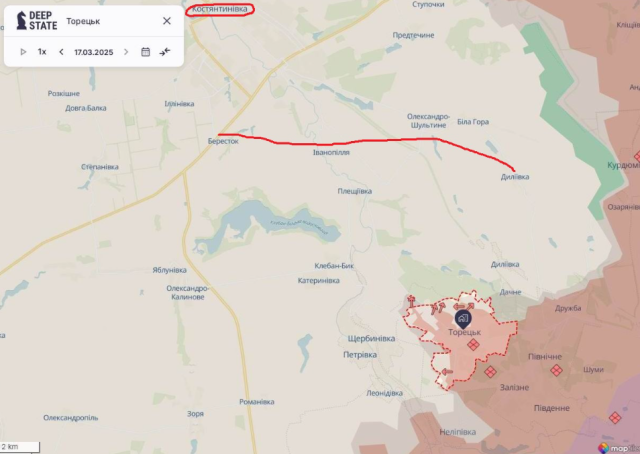Collapse the timeline panel with arrows icon
This screenshot has width=640, height=454.
pos(165,52)
